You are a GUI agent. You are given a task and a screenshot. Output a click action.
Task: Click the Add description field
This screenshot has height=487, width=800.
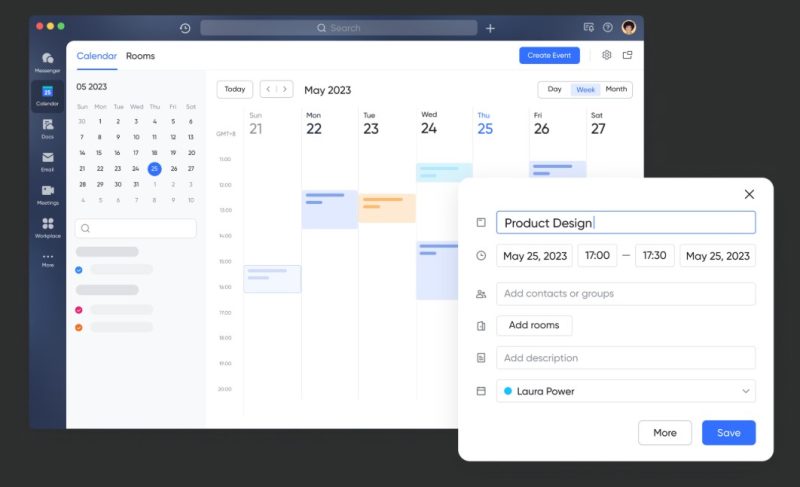626,358
